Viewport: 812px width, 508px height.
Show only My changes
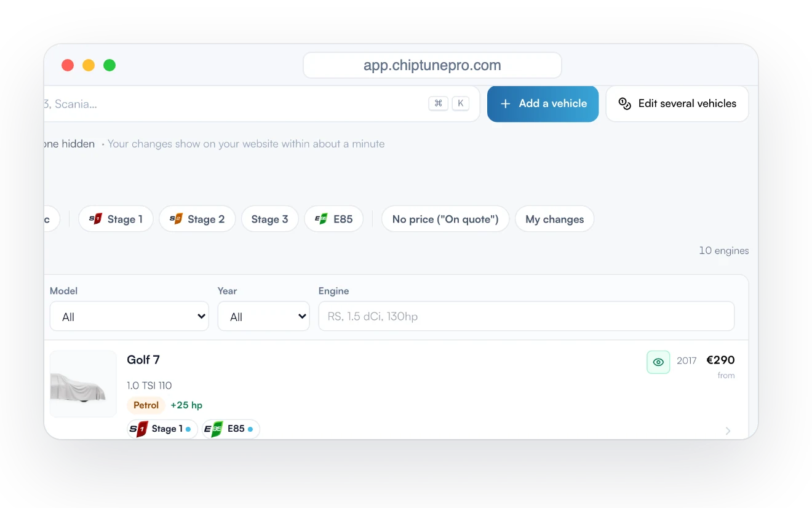(554, 219)
